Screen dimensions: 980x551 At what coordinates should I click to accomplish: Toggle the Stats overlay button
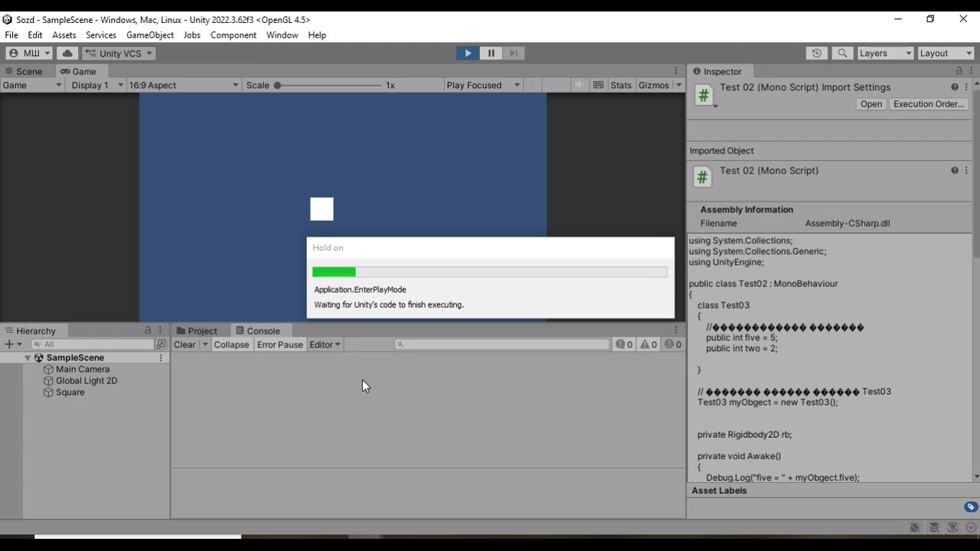click(621, 85)
